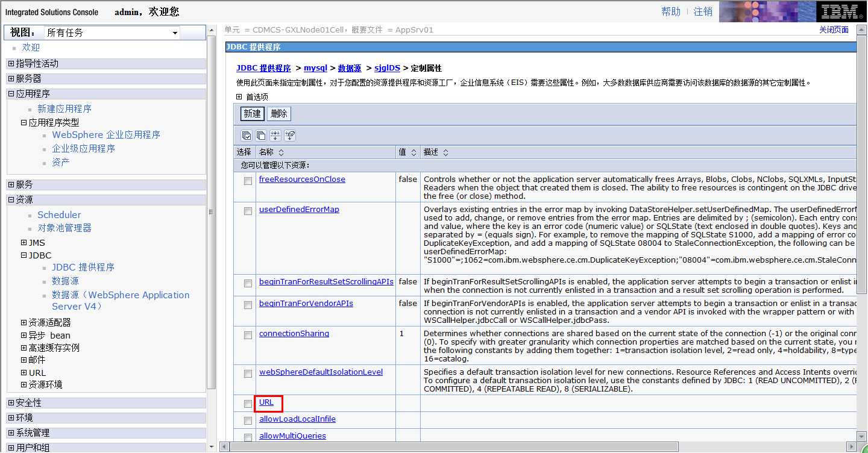Click the 删除 button

coord(278,113)
